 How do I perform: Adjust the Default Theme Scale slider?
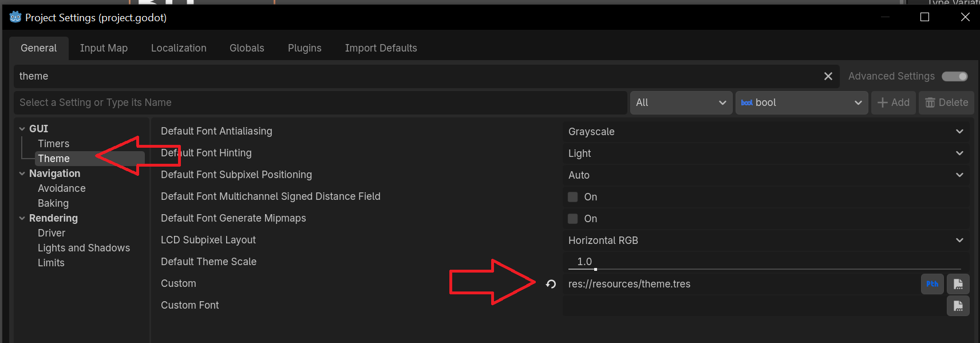pyautogui.click(x=764, y=269)
